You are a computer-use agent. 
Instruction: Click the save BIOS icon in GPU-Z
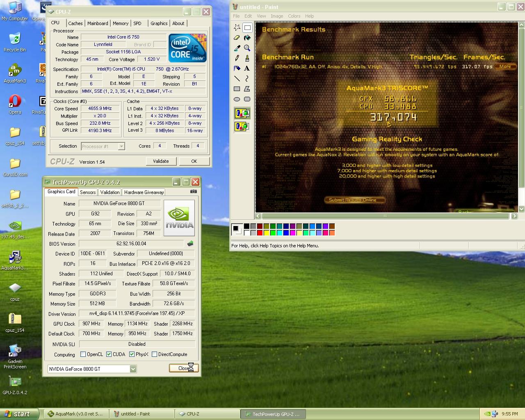(190, 244)
